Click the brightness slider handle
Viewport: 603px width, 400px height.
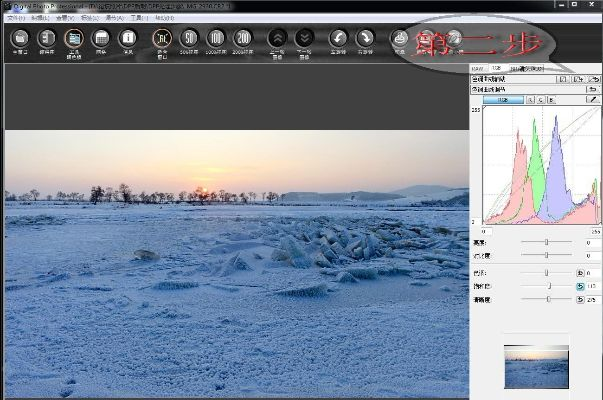pos(546,243)
